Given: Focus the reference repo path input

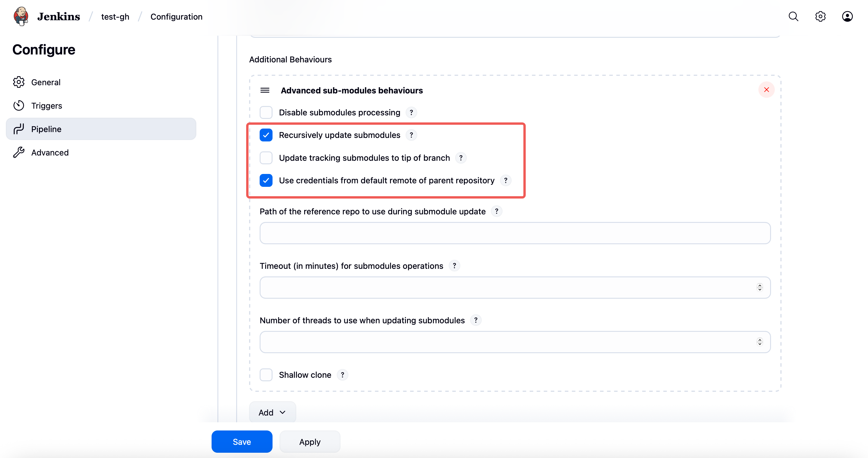Looking at the screenshot, I should [x=515, y=233].
